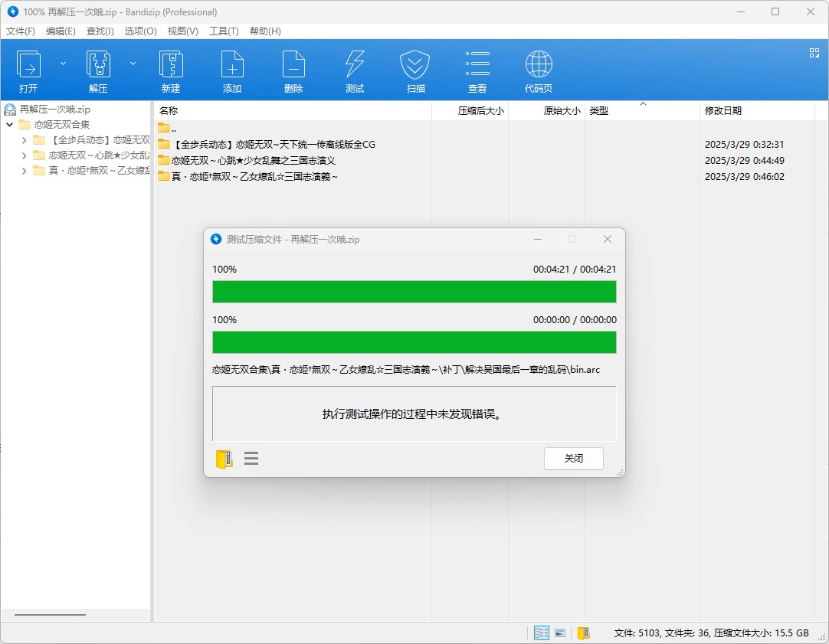Click the date 2025/3/29 0:32:31
Viewport: 829px width, 644px height.
tap(744, 144)
